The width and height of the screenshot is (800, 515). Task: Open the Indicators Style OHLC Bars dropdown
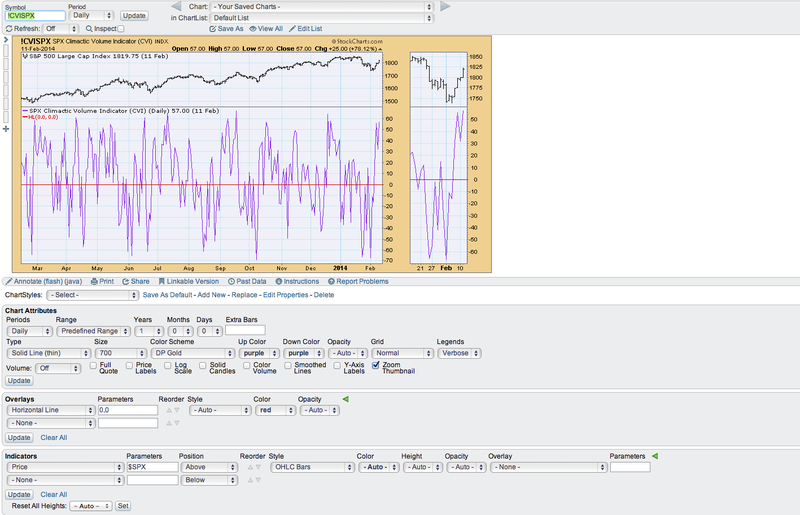[312, 467]
